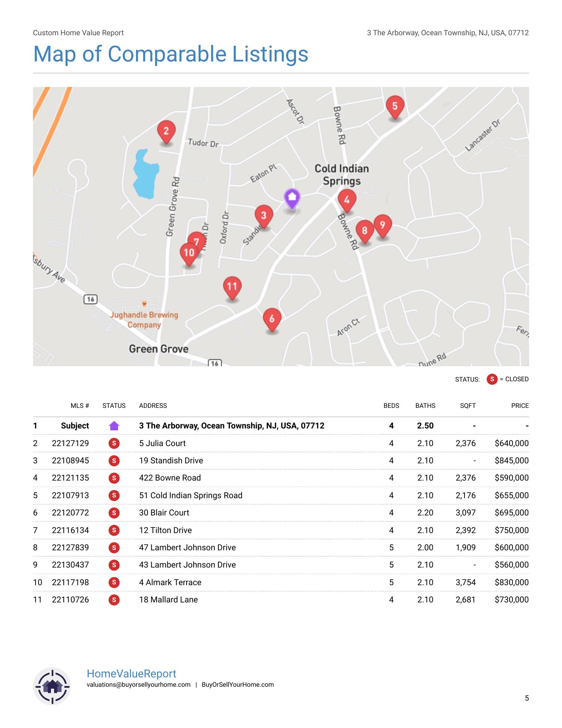
Task: Click the HomeValueReport logo
Action: [52, 686]
